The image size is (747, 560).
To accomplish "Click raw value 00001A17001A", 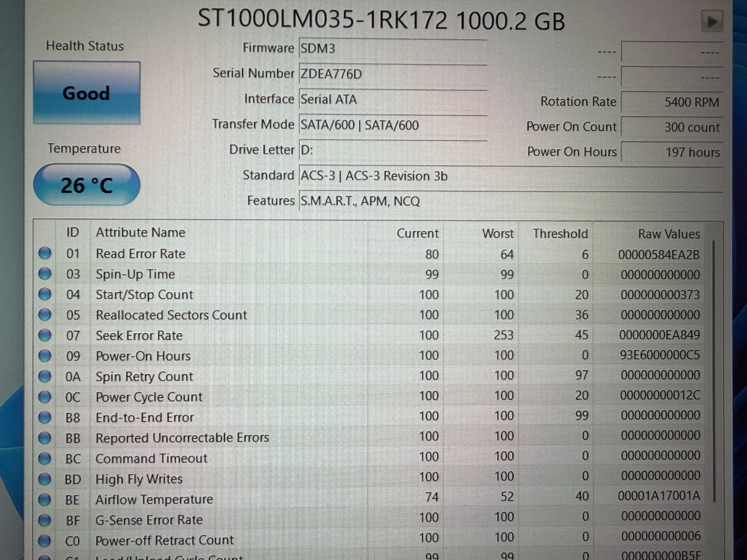I will point(659,496).
